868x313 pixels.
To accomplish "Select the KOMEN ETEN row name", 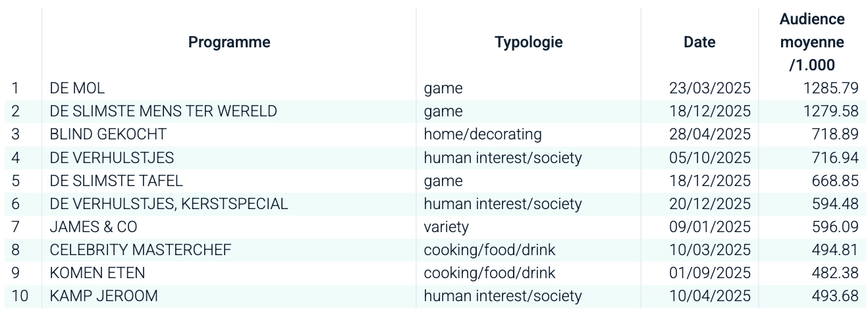I will 97,273.
